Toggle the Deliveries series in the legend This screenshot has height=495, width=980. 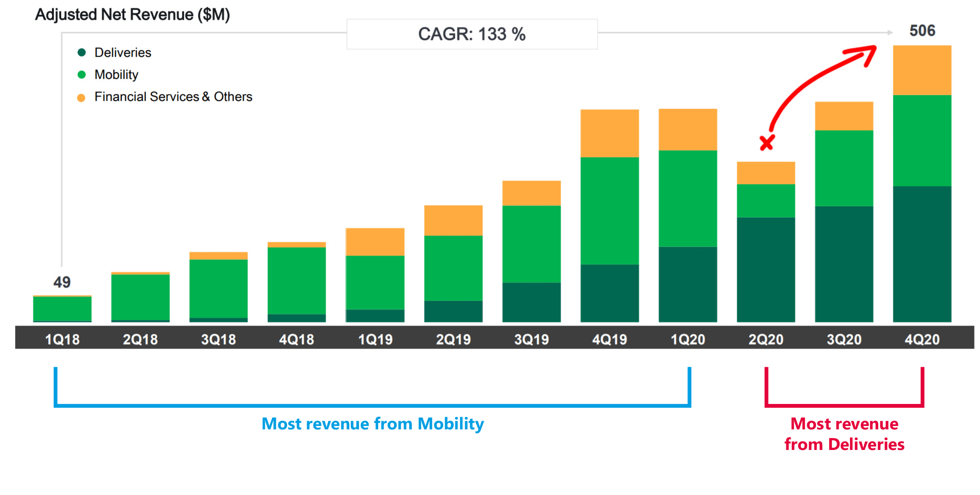tap(122, 52)
